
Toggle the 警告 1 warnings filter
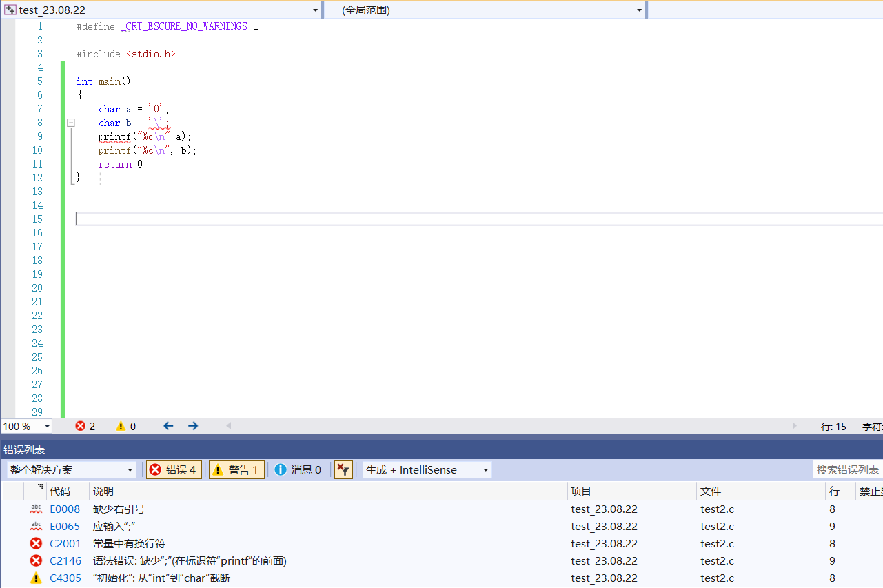click(236, 469)
